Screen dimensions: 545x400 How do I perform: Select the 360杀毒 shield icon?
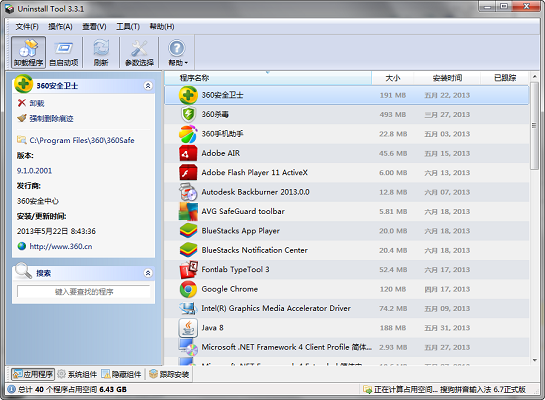click(188, 114)
